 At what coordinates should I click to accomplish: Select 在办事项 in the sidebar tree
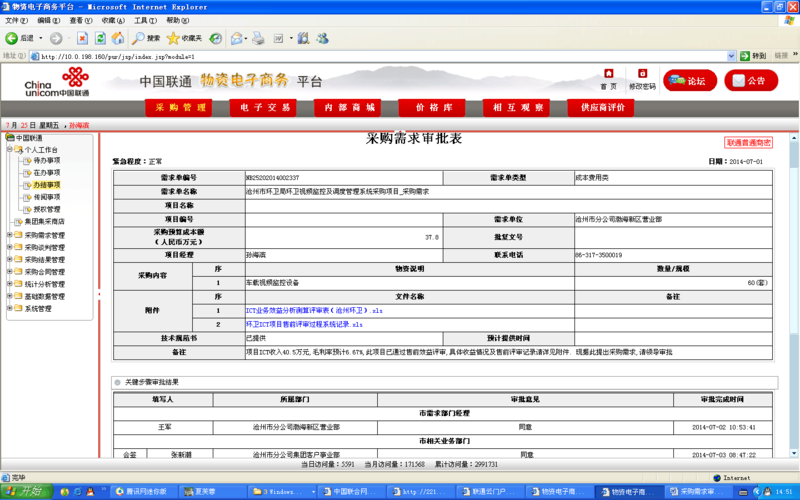point(46,172)
